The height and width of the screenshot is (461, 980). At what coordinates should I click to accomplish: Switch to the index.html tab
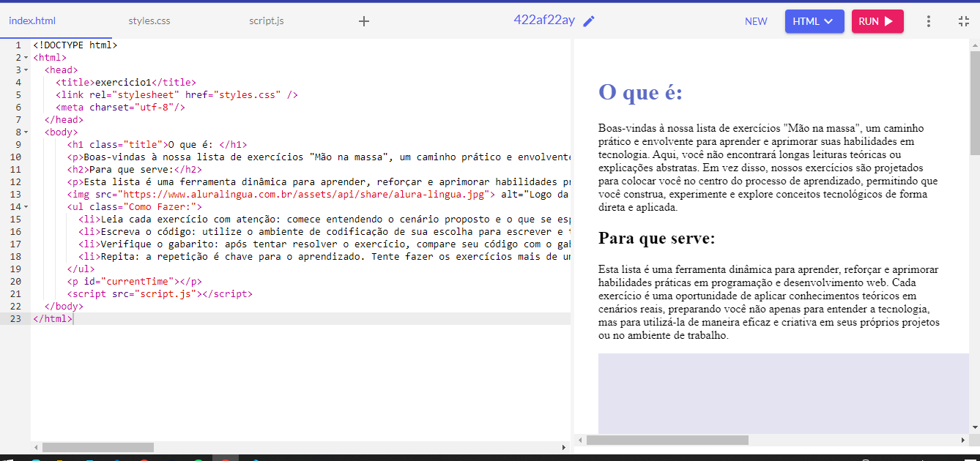(32, 20)
